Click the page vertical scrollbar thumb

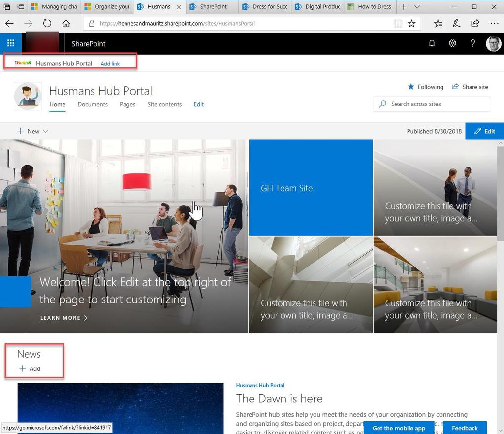tap(501, 193)
